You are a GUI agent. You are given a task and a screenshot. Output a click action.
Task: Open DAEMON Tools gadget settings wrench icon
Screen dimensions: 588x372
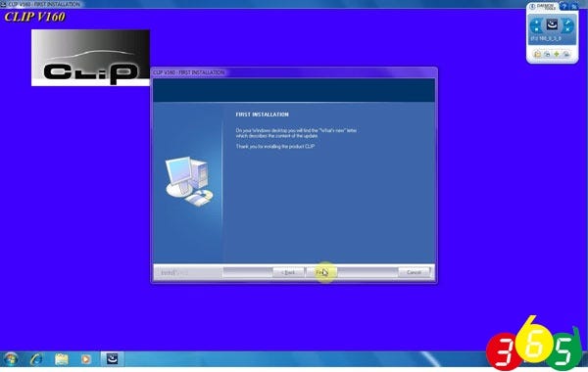coord(573,6)
